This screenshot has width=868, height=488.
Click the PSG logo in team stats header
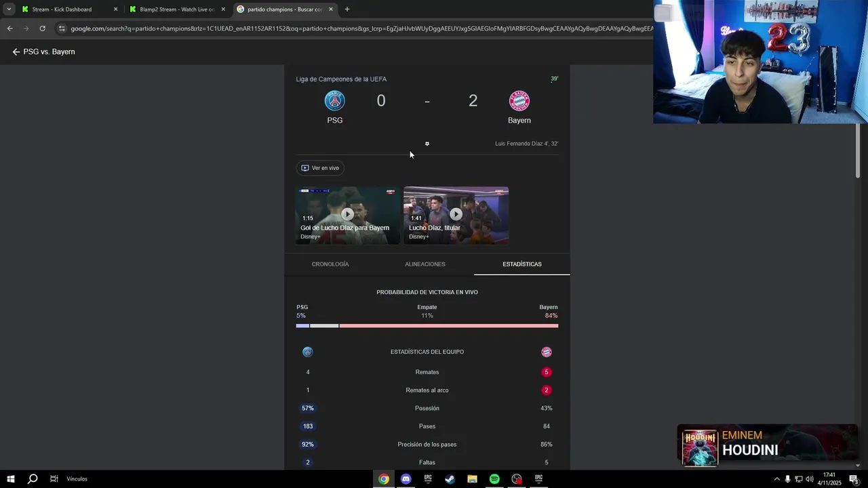[x=308, y=352]
